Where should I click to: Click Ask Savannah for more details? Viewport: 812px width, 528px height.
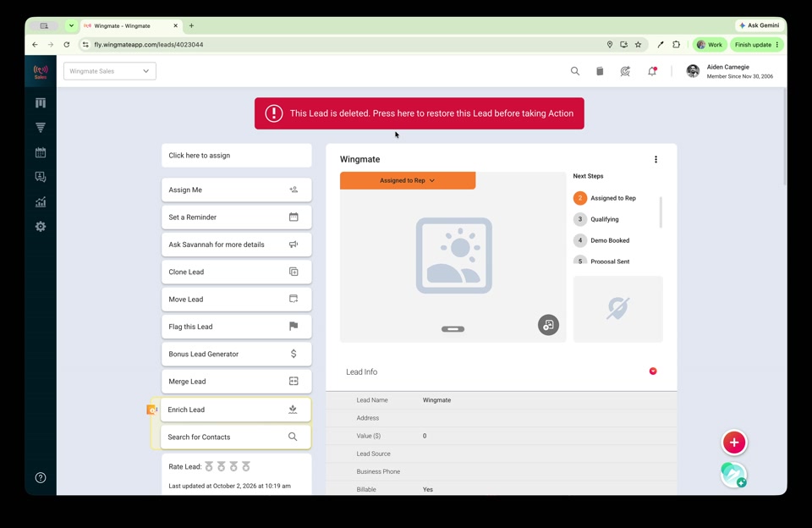point(237,245)
